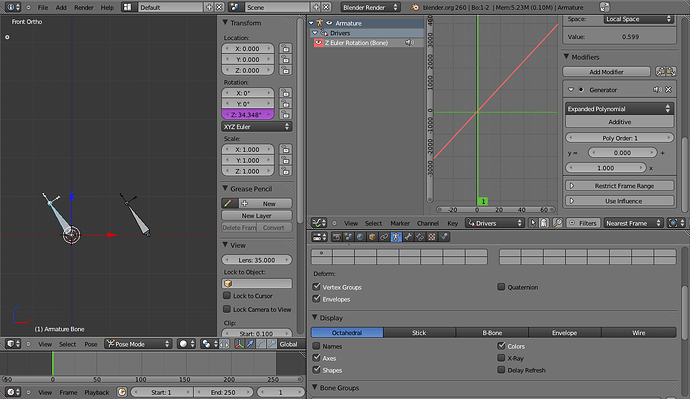Collapse the Grease Pencil panel
Viewport: 690px width, 399px height.
225,188
